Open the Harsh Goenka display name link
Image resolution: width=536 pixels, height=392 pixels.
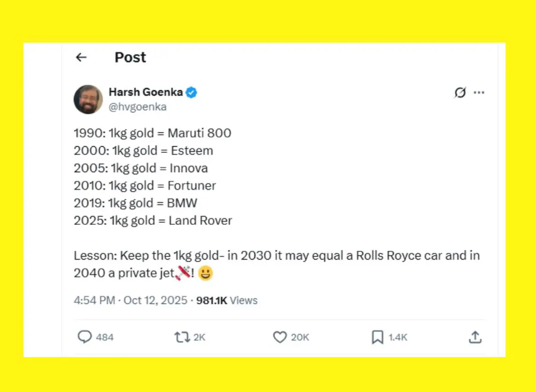146,92
